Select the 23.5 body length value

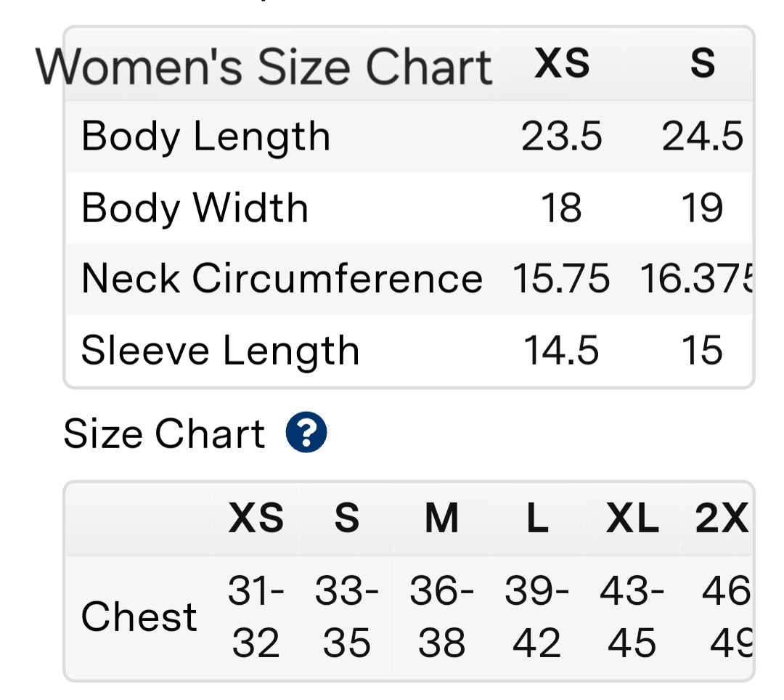click(561, 136)
